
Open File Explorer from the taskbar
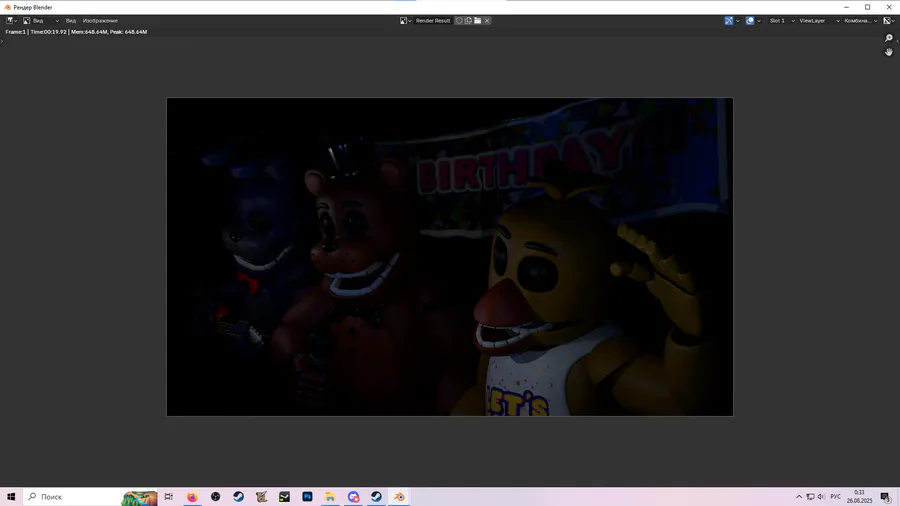coord(330,497)
